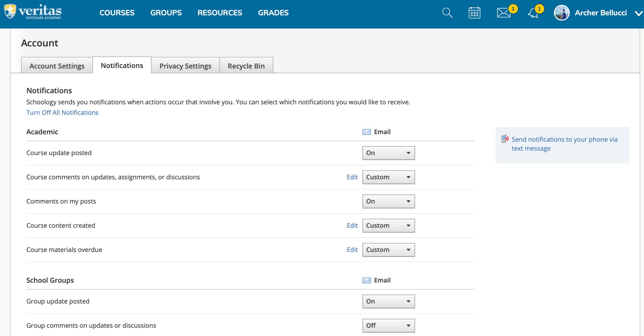Open the Course materials overdue dropdown
This screenshot has height=336, width=644.
388,249
